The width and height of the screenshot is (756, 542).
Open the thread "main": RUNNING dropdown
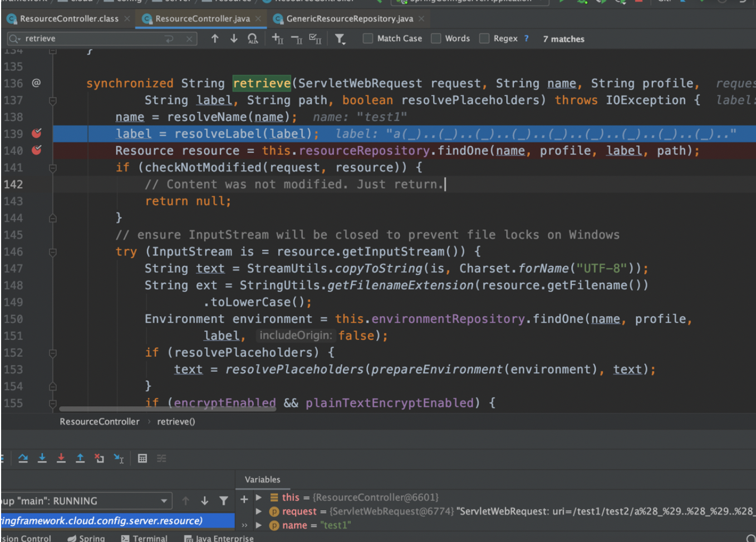164,501
